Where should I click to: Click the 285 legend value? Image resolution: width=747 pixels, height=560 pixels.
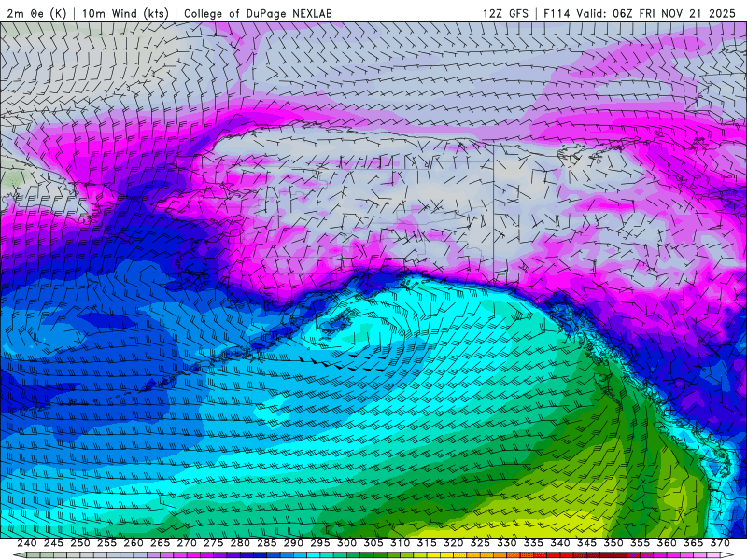pos(267,543)
